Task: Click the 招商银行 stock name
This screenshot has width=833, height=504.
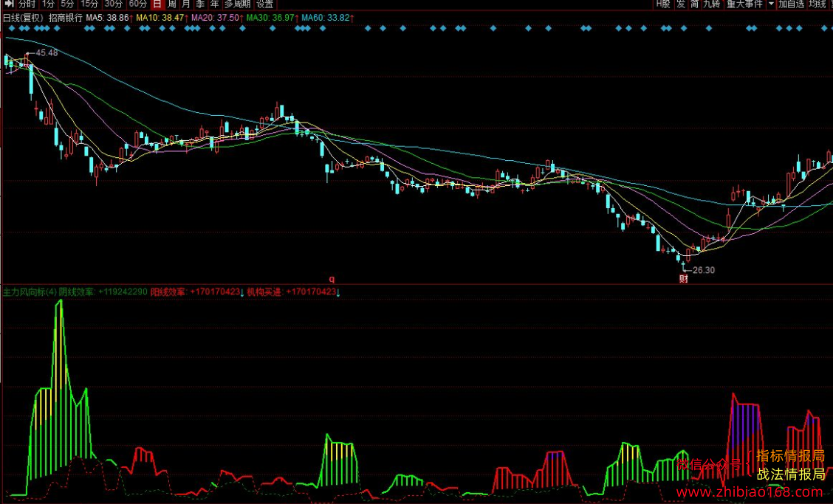Action: click(x=66, y=18)
